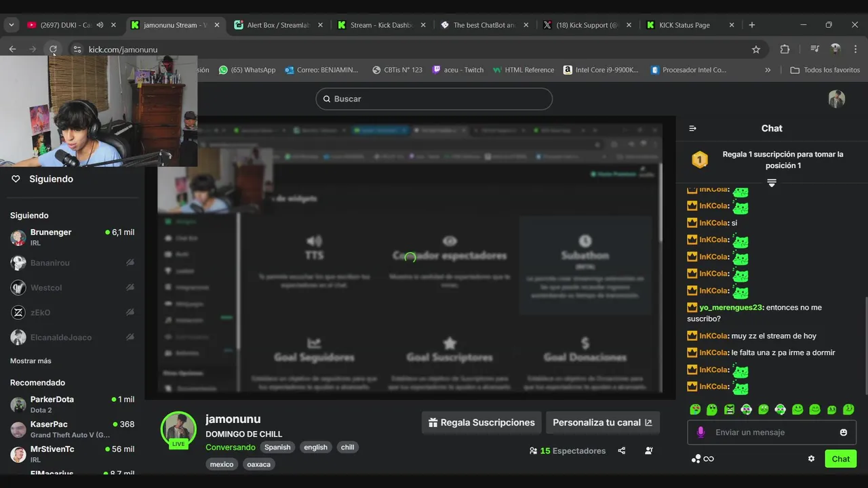
Task: Open Chrome's three-dot menu
Action: [x=856, y=49]
